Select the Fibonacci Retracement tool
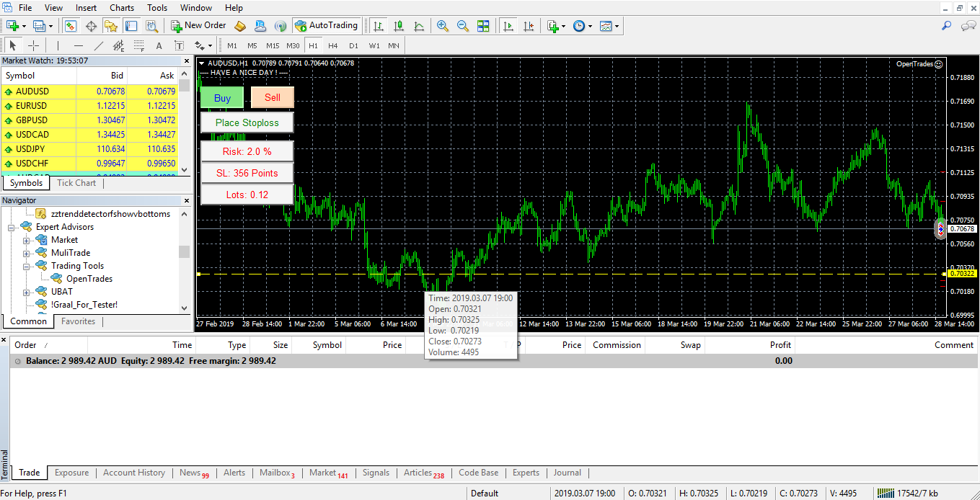The image size is (980, 500). 139,45
